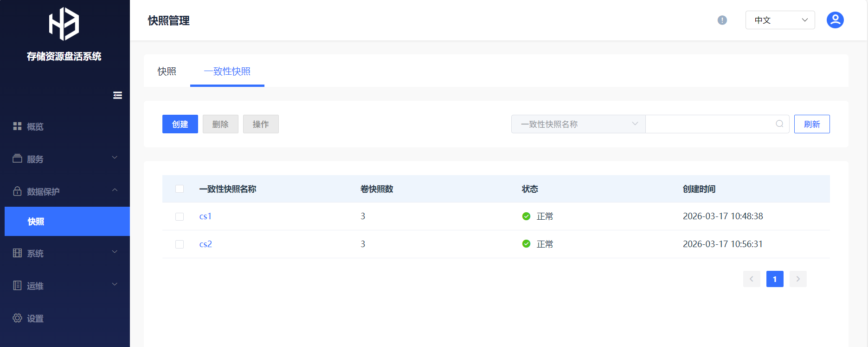Image resolution: width=868 pixels, height=347 pixels.
Task: Toggle the select-all header checkbox
Action: [180, 189]
